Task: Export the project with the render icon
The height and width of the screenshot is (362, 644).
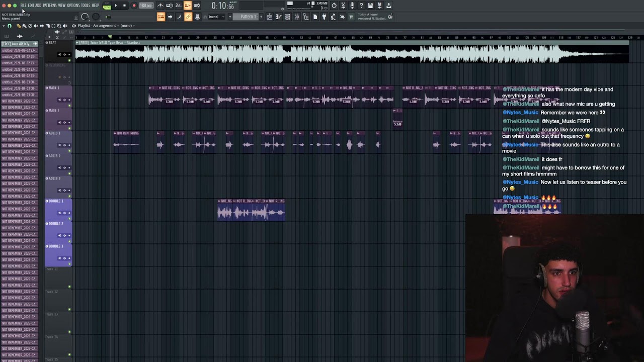Action: pos(389,6)
